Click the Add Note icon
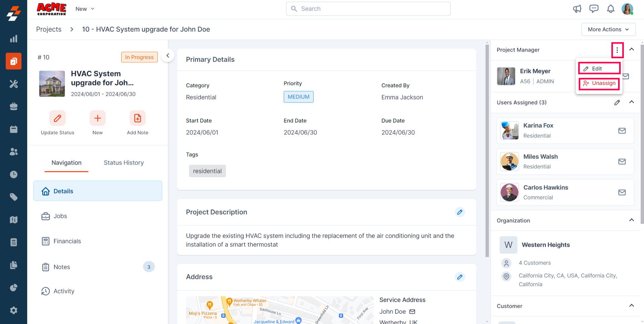 point(137,118)
